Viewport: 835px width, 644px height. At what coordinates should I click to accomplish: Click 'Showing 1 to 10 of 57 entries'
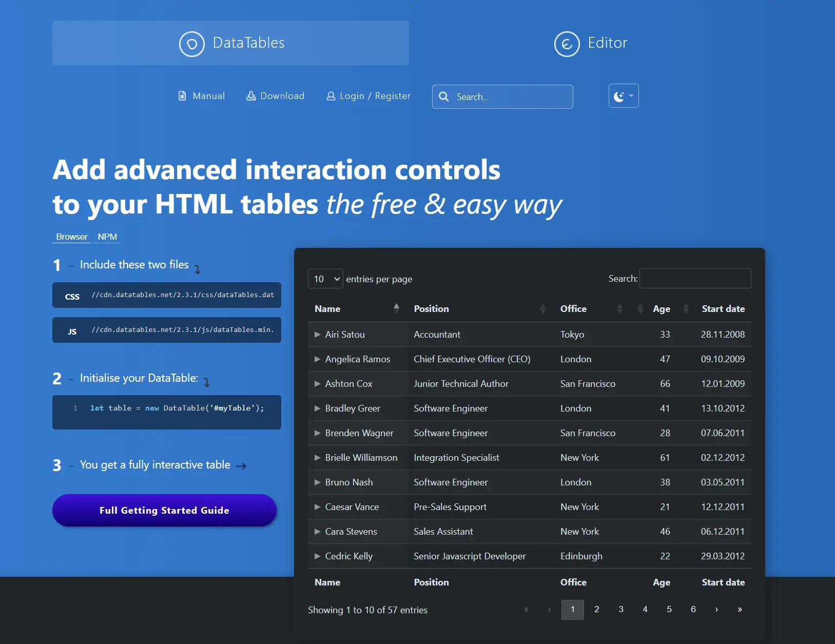pyautogui.click(x=367, y=610)
